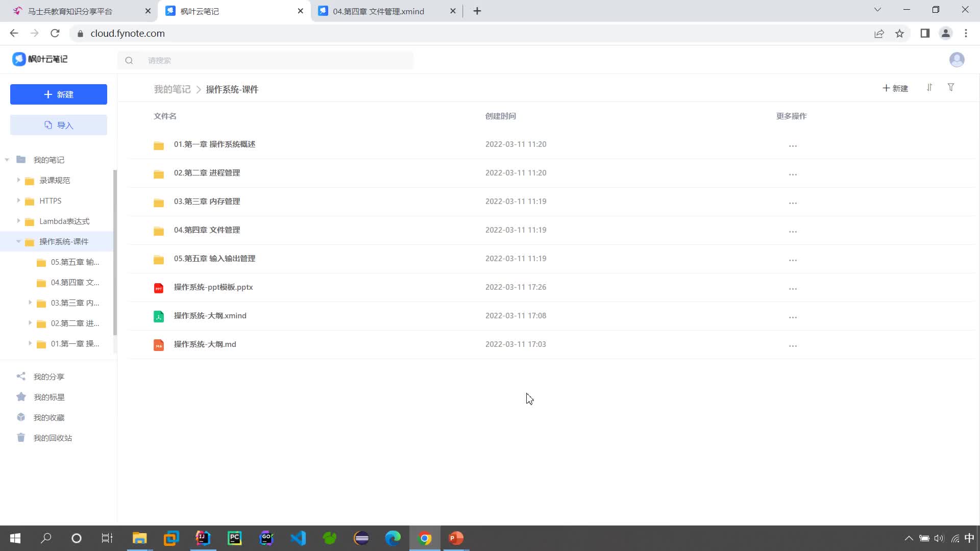Click the 枫叶云笔记 logo
The width and height of the screenshot is (980, 551).
coord(40,59)
